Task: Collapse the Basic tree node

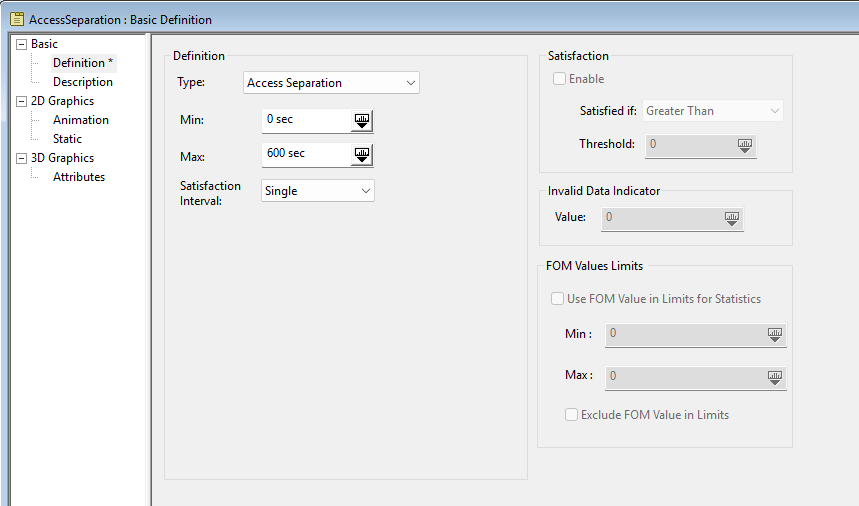Action: 22,44
